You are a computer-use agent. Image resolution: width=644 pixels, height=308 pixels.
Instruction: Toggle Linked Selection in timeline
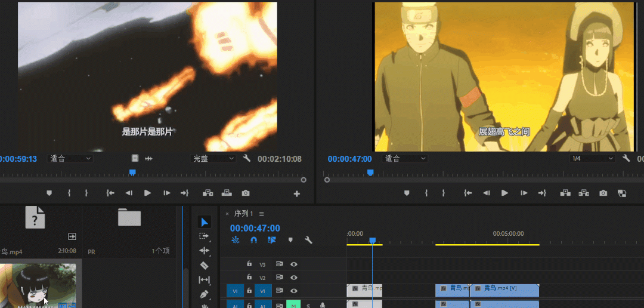pos(271,240)
